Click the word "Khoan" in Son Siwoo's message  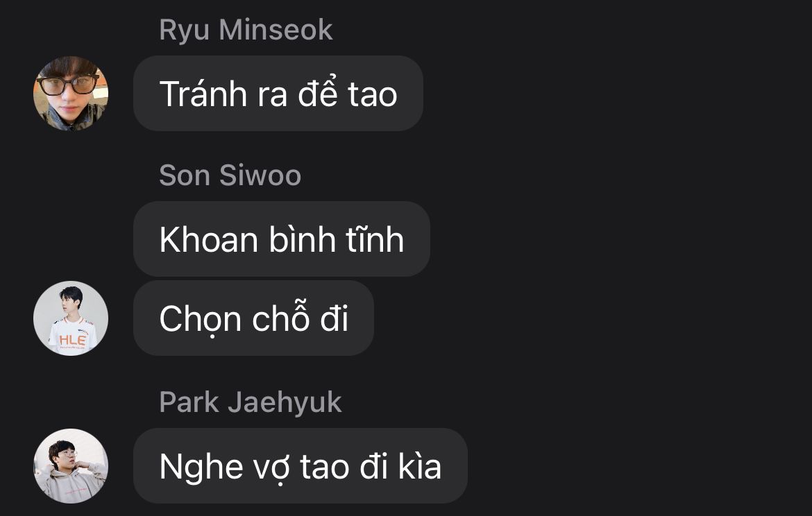click(x=209, y=239)
